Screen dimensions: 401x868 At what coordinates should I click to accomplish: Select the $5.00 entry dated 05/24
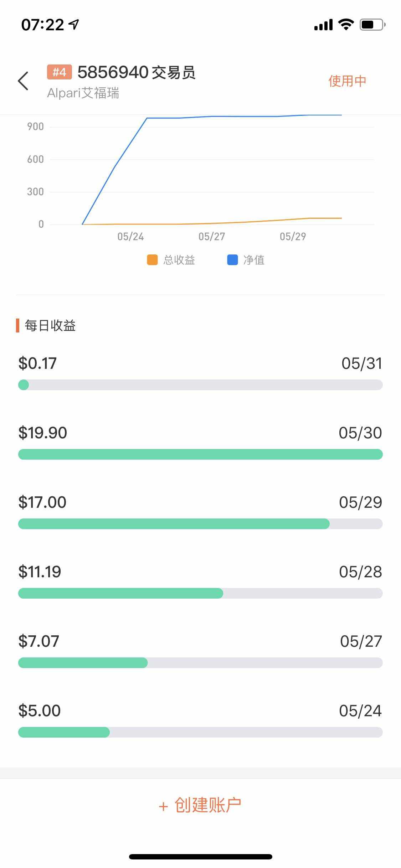point(39,711)
